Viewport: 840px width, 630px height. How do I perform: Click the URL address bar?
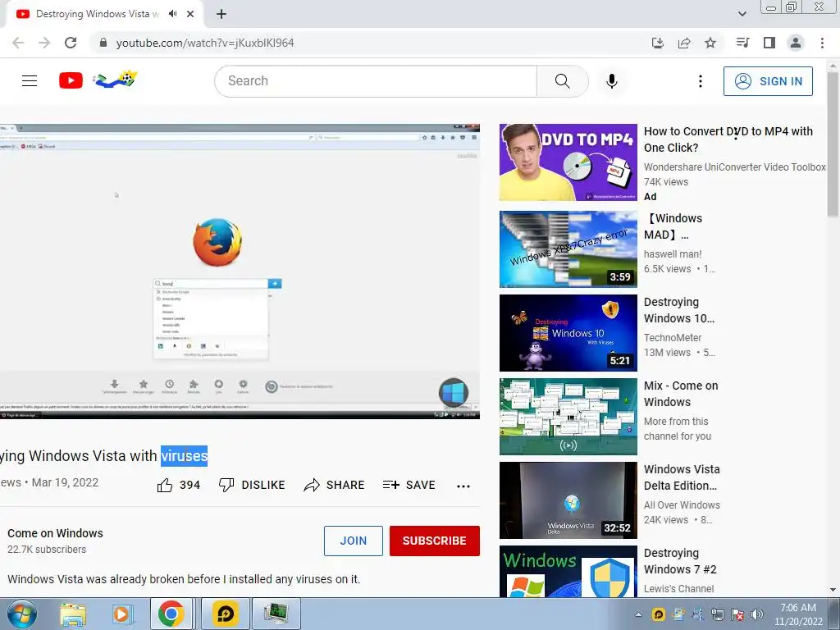pyautogui.click(x=370, y=43)
